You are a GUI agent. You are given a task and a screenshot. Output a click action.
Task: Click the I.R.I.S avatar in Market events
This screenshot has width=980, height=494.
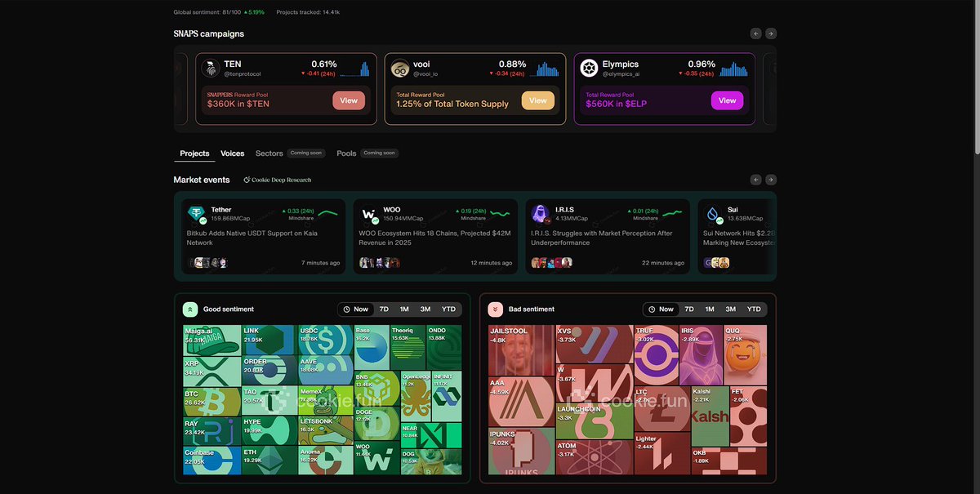coord(541,215)
